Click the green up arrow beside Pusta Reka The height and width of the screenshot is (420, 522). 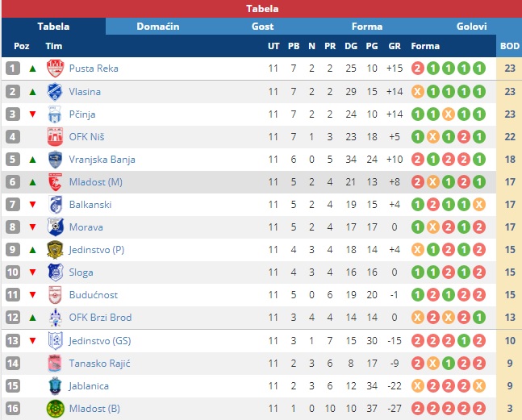(x=32, y=69)
